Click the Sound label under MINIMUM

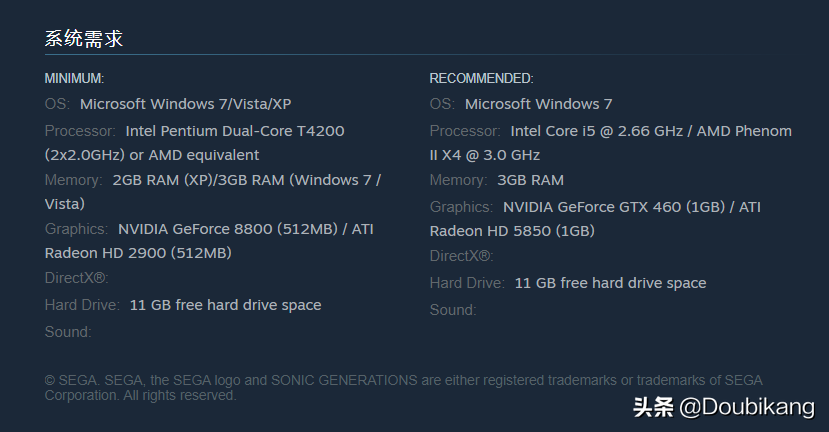(67, 332)
